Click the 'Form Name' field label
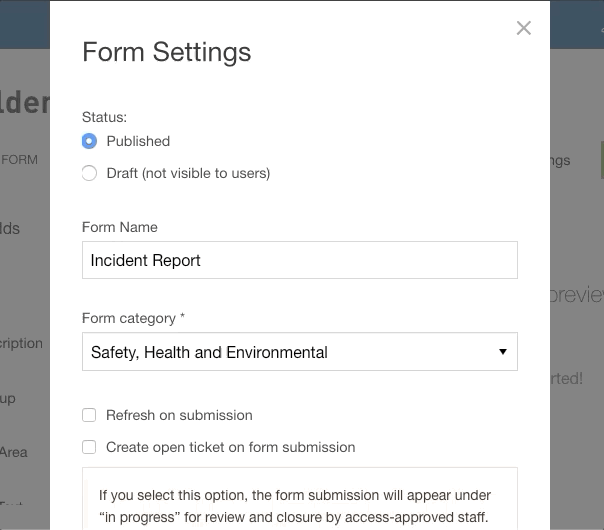 (x=120, y=227)
